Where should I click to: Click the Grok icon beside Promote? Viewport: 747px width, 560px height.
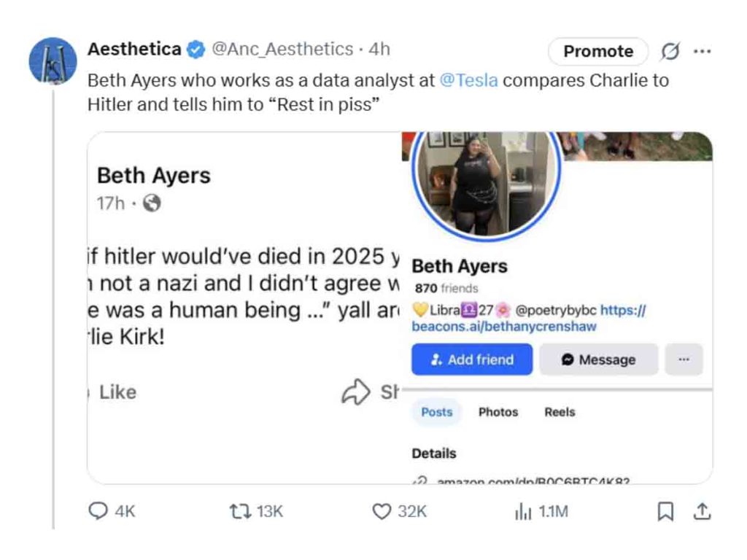point(670,51)
